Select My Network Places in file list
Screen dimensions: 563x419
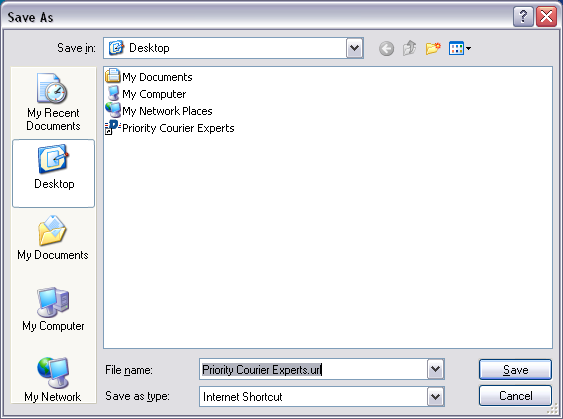click(x=159, y=111)
